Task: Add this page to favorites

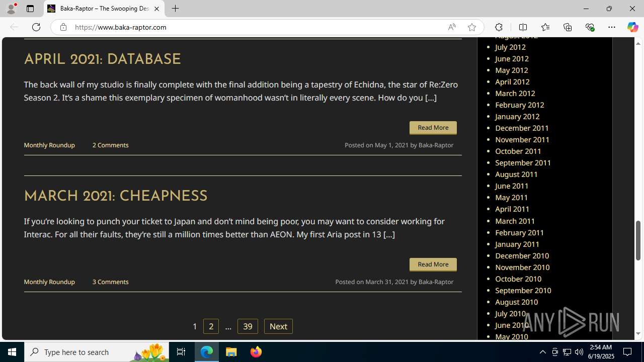Action: coord(471,27)
